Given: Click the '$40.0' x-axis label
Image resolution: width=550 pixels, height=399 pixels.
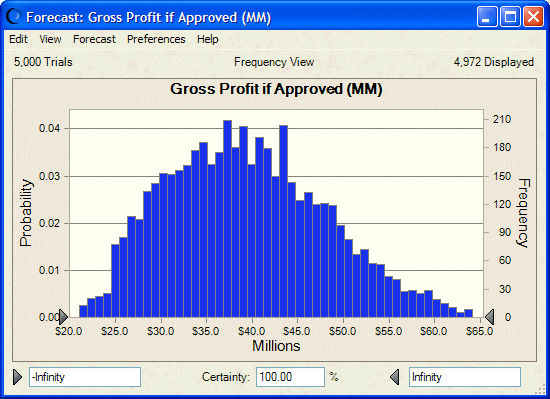Looking at the screenshot, I should click(x=251, y=331).
